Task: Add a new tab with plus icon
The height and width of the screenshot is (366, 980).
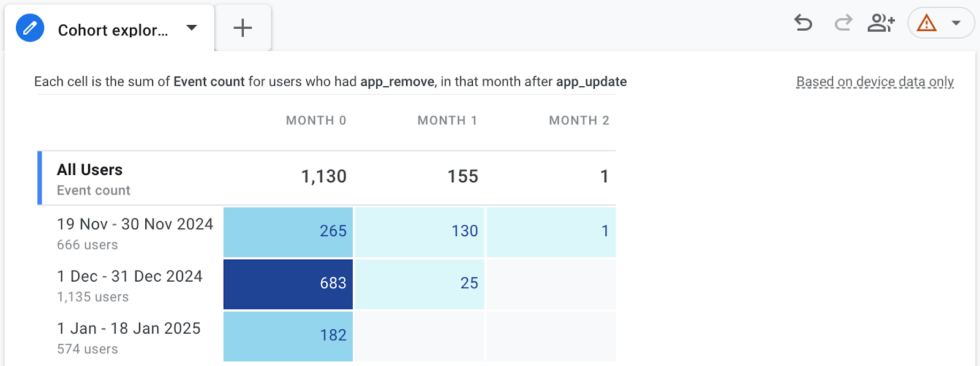Action: coord(243,28)
